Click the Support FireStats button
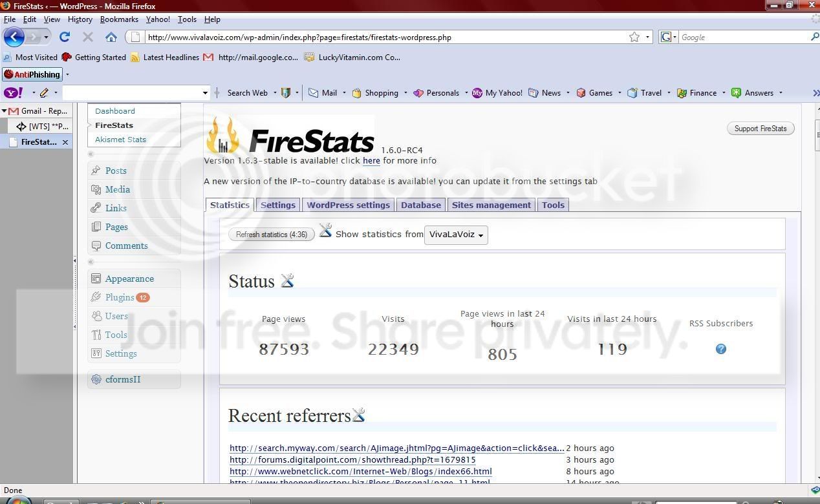The image size is (820, 504). (761, 129)
